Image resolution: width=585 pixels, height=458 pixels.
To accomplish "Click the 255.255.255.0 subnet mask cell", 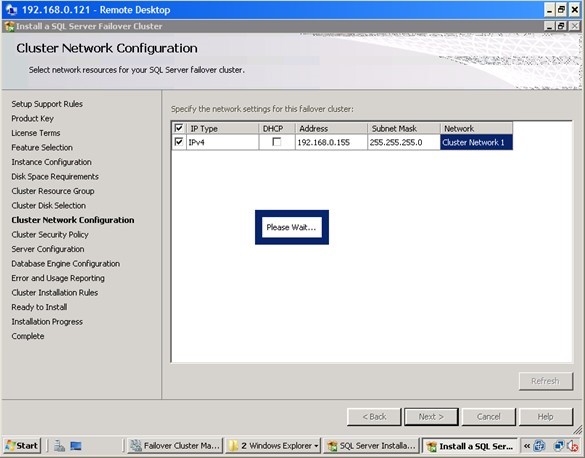I will click(404, 142).
